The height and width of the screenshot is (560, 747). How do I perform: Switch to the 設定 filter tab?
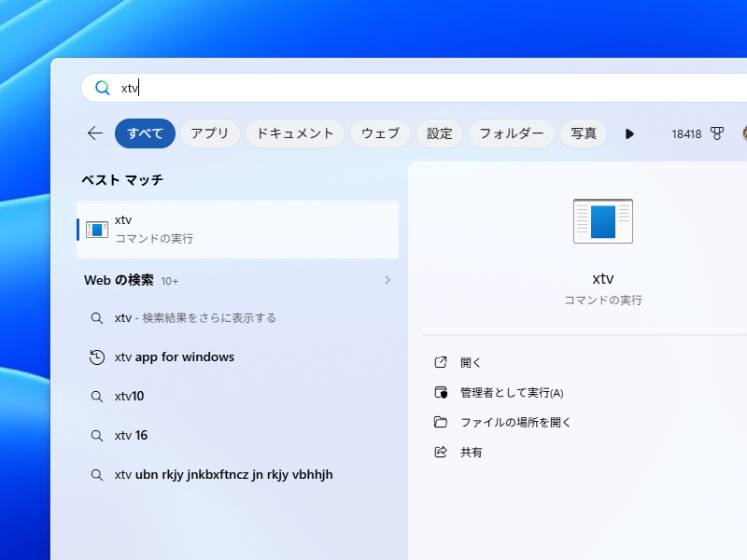click(439, 133)
